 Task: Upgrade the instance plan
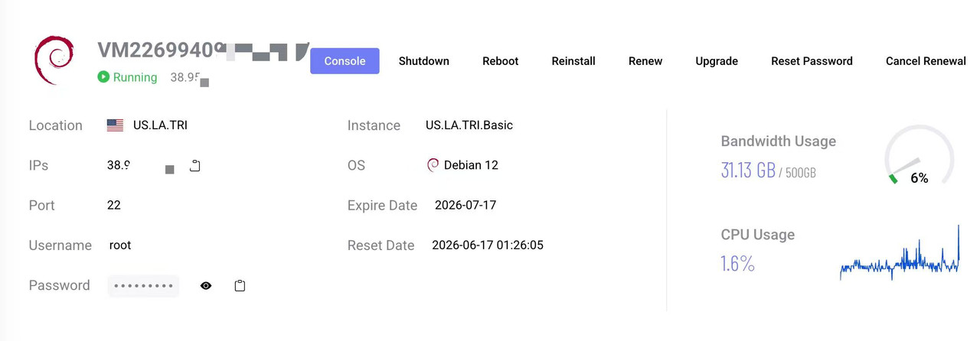[717, 61]
